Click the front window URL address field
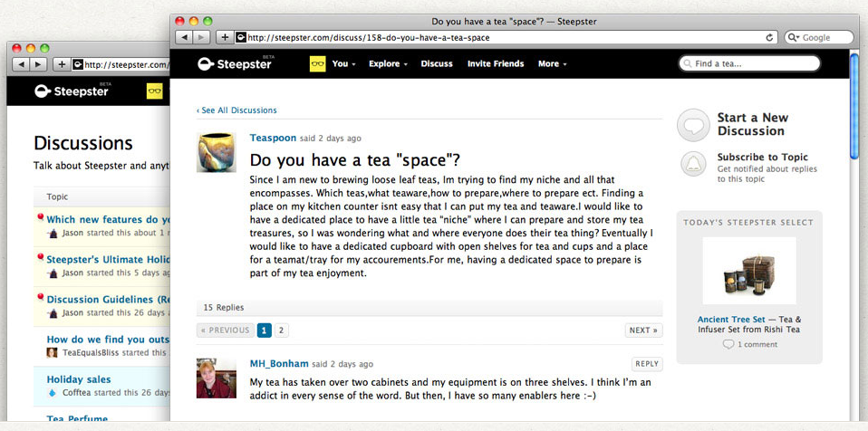 click(x=505, y=38)
